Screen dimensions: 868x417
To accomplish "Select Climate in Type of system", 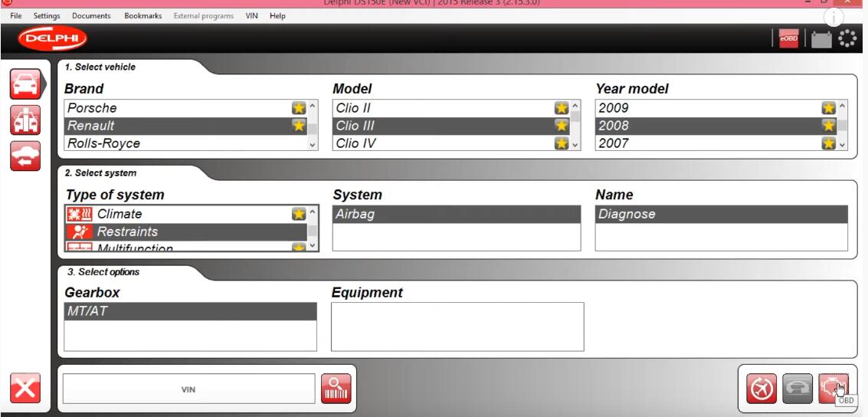I will click(x=119, y=214).
